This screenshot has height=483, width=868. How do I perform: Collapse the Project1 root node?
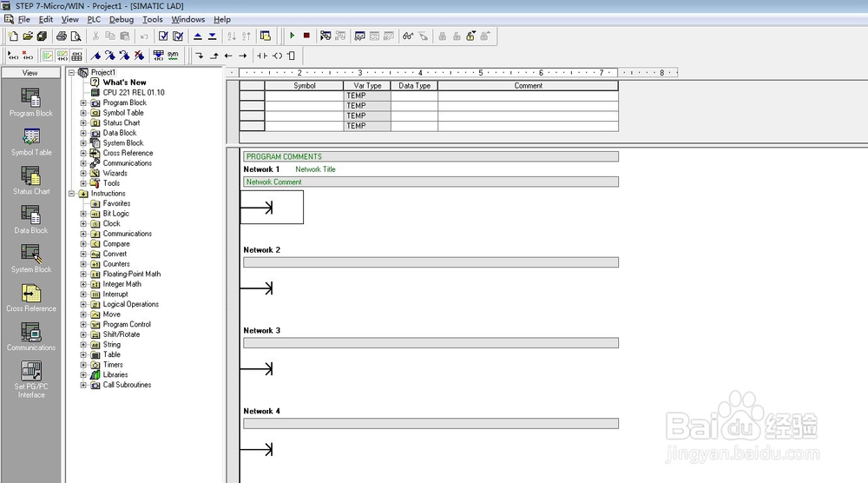[x=71, y=73]
